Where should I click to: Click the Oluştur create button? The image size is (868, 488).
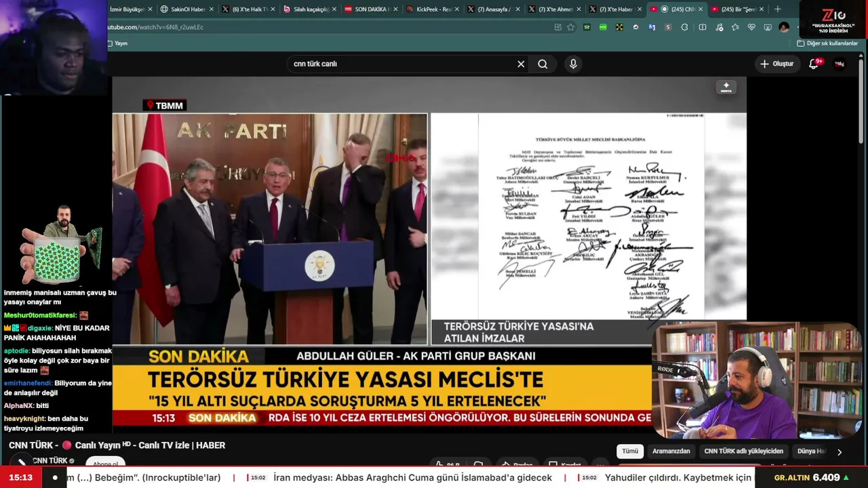coord(777,64)
